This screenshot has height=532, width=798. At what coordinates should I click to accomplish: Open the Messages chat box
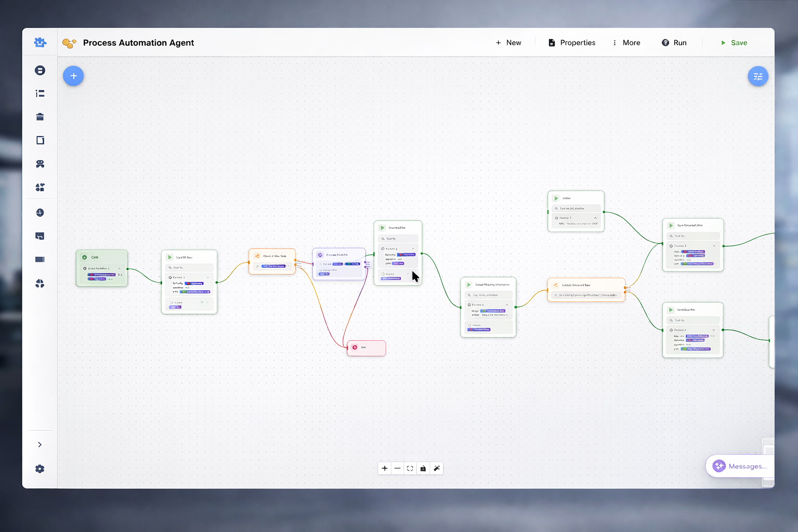[x=740, y=466]
